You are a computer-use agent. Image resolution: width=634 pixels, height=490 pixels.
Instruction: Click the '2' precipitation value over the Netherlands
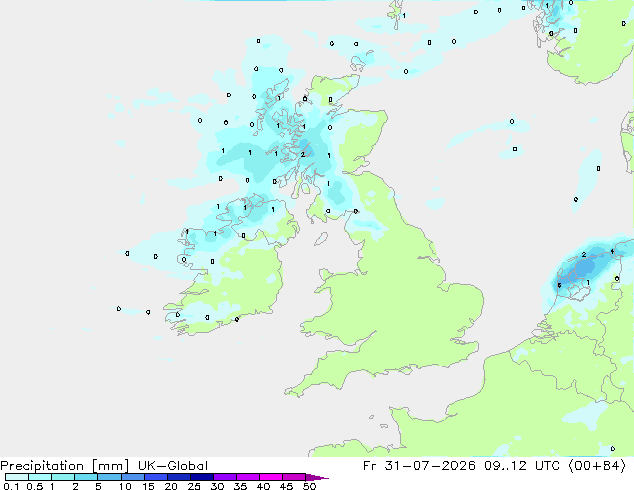pyautogui.click(x=584, y=254)
